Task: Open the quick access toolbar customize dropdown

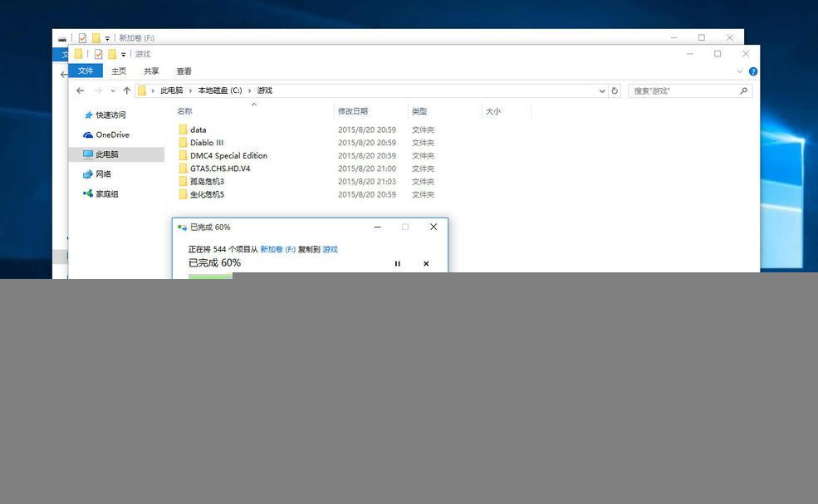Action: point(122,54)
